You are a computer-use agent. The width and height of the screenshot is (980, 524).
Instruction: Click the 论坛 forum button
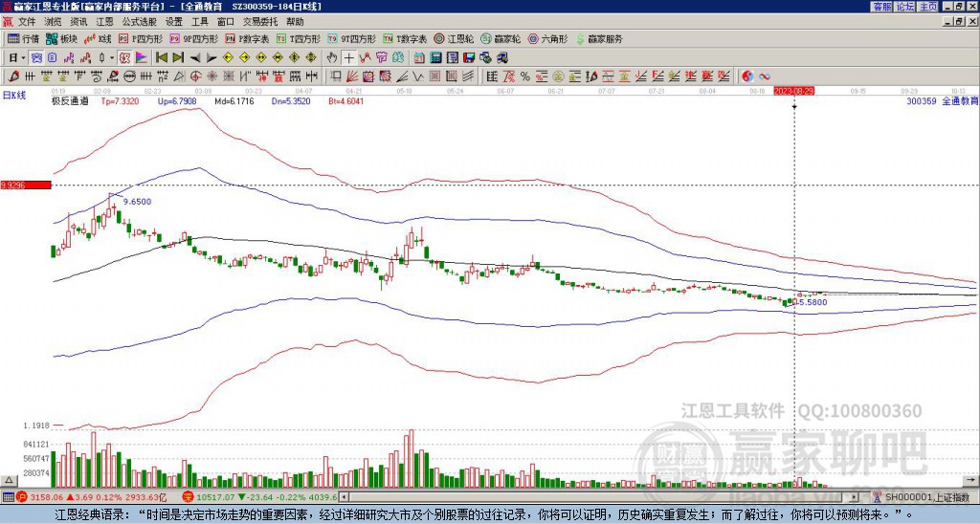(x=905, y=7)
